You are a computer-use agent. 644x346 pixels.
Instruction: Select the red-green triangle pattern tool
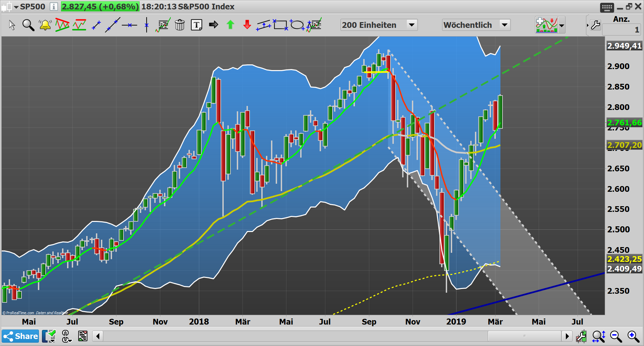point(62,25)
